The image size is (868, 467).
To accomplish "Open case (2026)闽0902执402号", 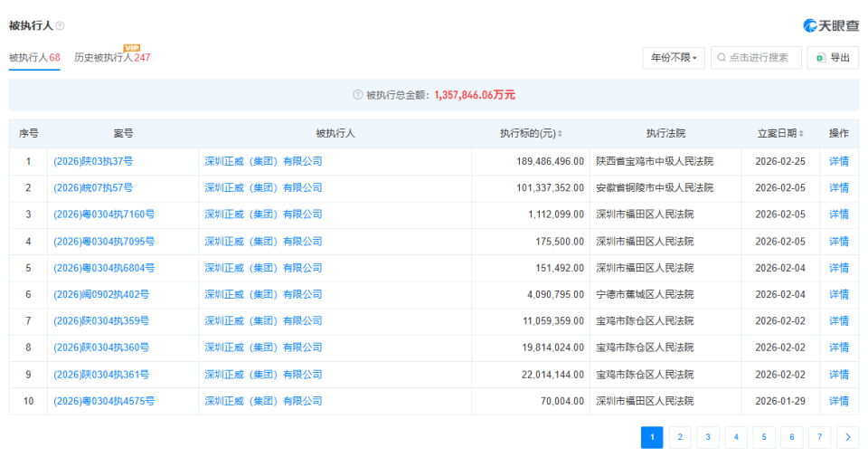I will [x=101, y=295].
